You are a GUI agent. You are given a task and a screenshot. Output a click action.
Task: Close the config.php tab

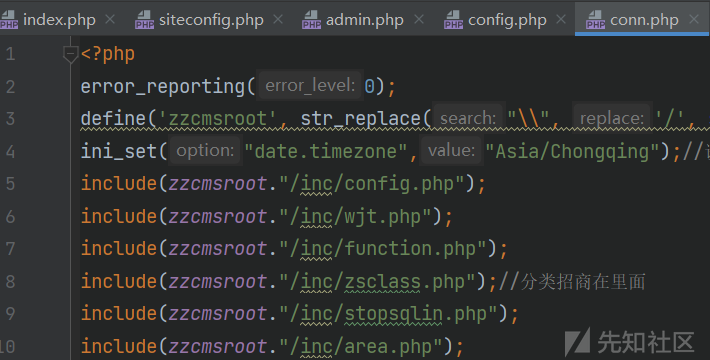click(561, 19)
